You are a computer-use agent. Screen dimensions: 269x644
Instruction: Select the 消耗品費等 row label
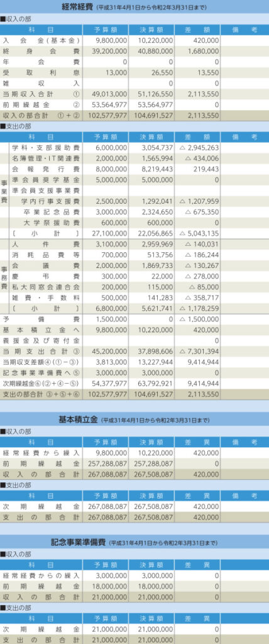(46, 255)
